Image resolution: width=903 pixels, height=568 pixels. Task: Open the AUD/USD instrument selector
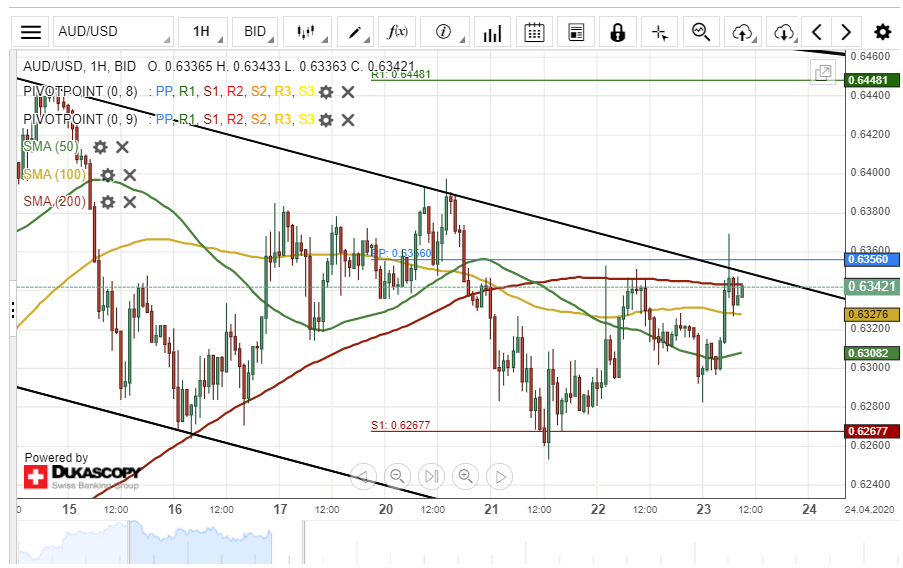(113, 32)
